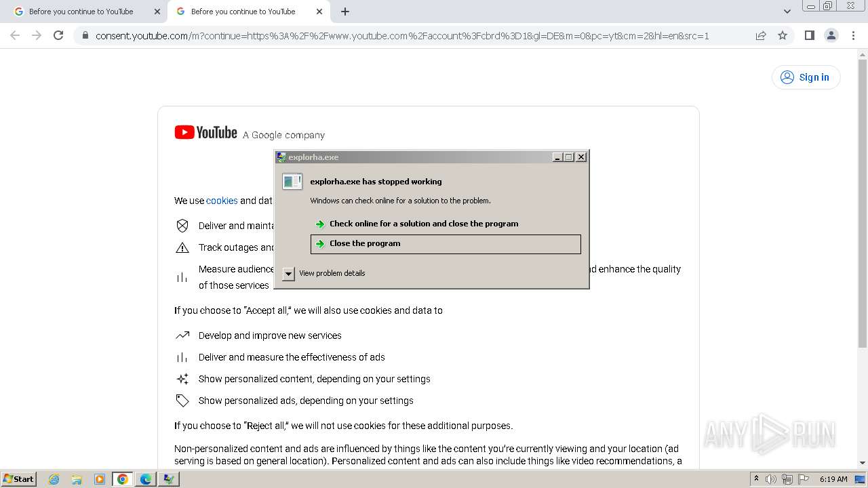This screenshot has width=868, height=488.
Task: Open the browser side panel
Action: coord(809,35)
